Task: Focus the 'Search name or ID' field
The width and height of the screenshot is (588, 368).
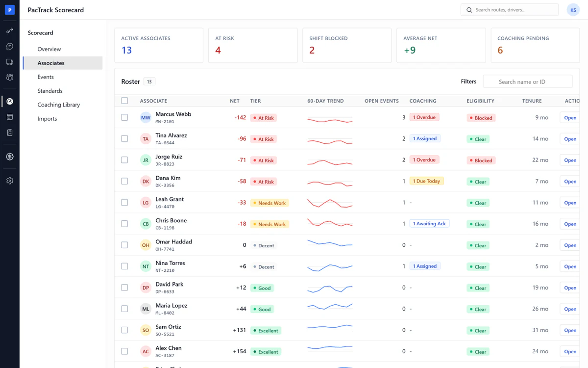Action: [x=528, y=81]
